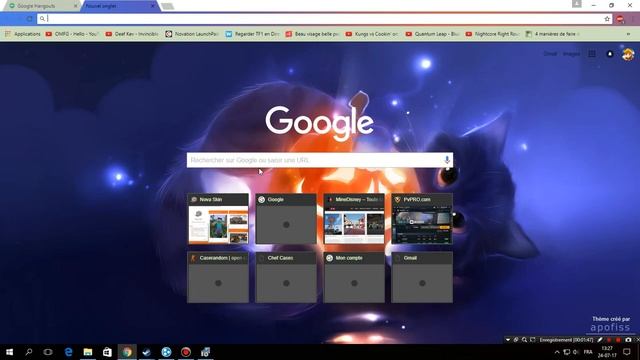Image resolution: width=640 pixels, height=360 pixels.
Task: Open File Explorer from the taskbar
Action: [x=88, y=352]
